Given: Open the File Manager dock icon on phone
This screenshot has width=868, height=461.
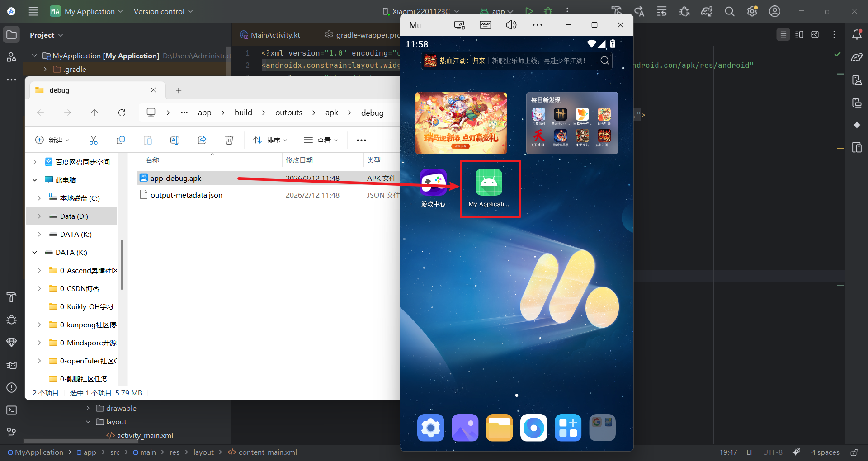Looking at the screenshot, I should pos(499,428).
